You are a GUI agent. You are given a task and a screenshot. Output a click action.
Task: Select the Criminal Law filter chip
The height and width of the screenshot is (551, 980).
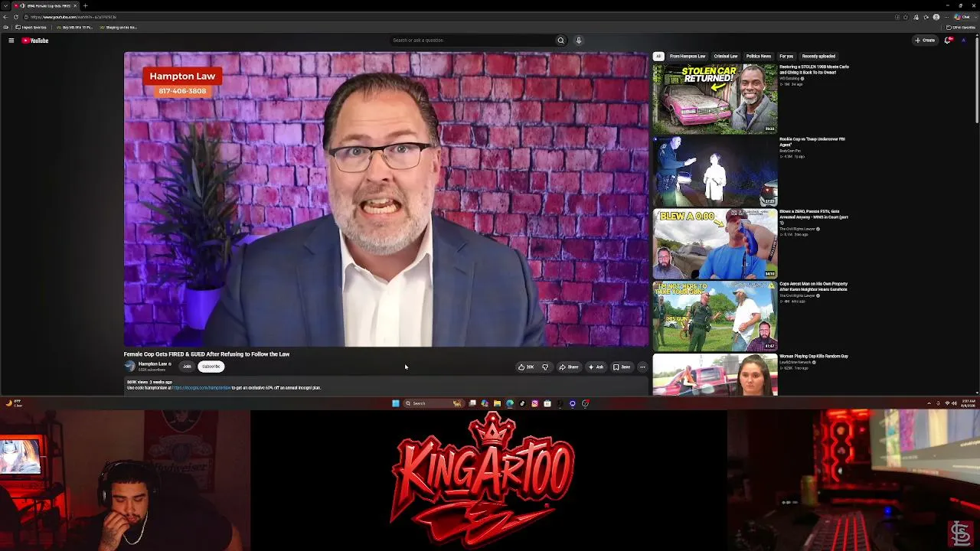[x=726, y=56]
